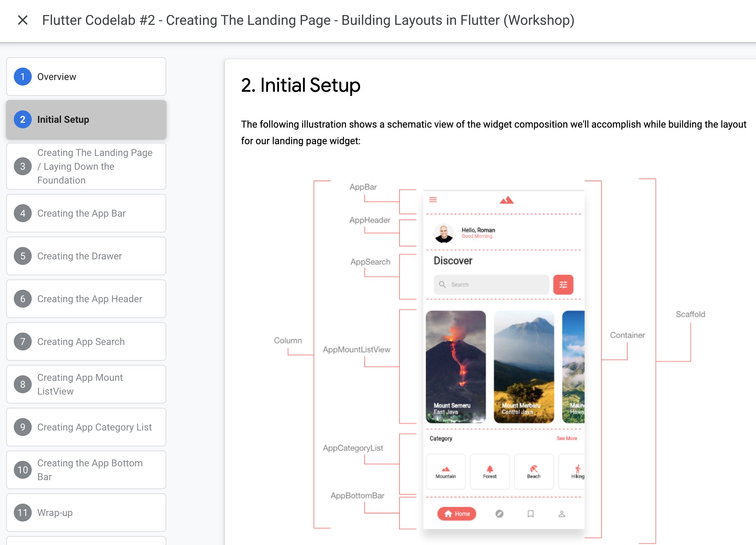The height and width of the screenshot is (545, 756).
Task: Open Creating the App Header step
Action: point(86,299)
